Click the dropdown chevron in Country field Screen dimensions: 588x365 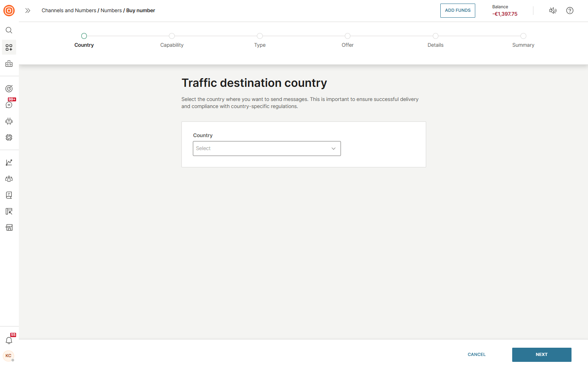click(x=333, y=149)
